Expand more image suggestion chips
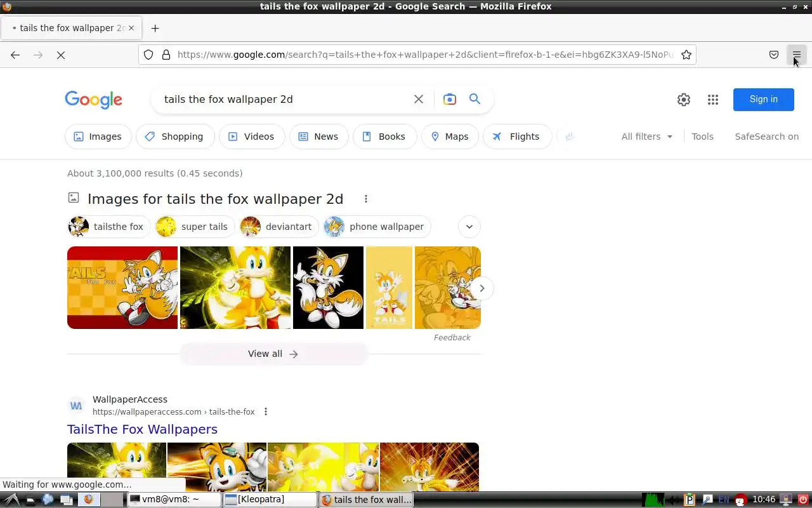The width and height of the screenshot is (812, 508). pos(469,227)
